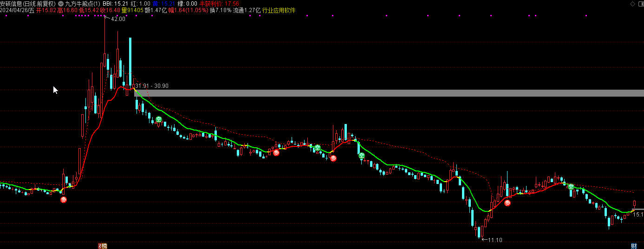Click the low price 低15.42

point(89,10)
